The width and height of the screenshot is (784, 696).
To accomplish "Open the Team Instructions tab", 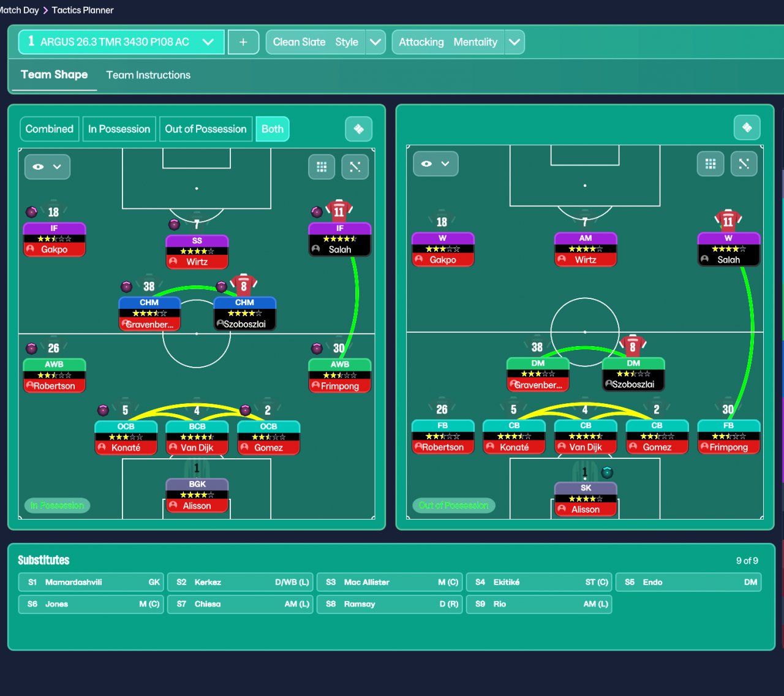I will point(148,75).
